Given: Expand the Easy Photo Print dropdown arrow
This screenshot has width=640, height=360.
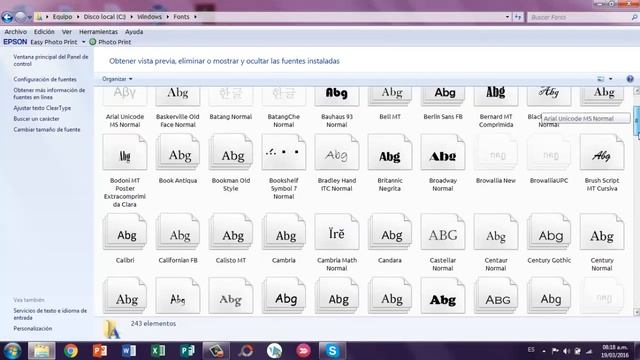Looking at the screenshot, I should pyautogui.click(x=83, y=42).
